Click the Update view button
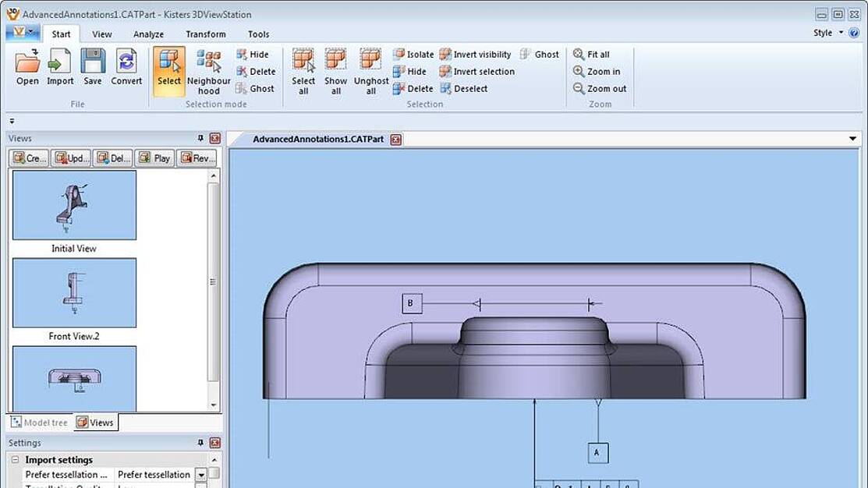Screen dimensions: 868x488 click(71, 158)
